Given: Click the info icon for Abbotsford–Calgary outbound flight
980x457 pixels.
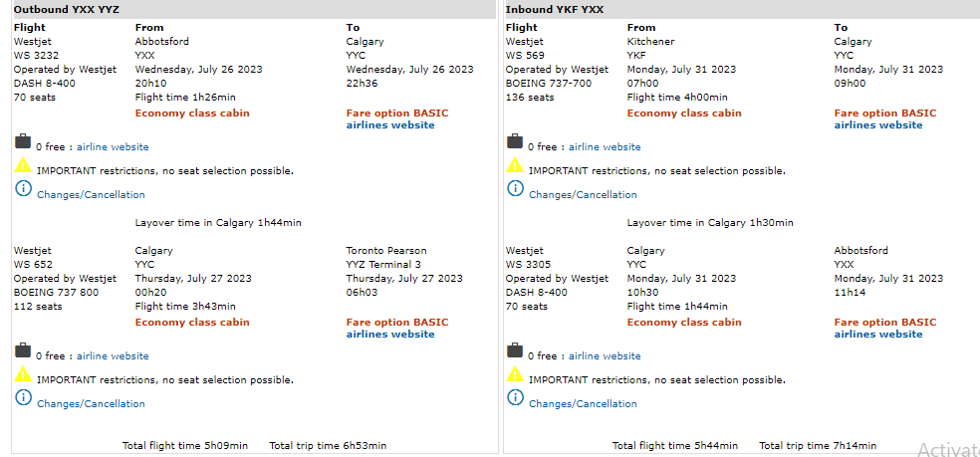Looking at the screenshot, I should point(23,189).
